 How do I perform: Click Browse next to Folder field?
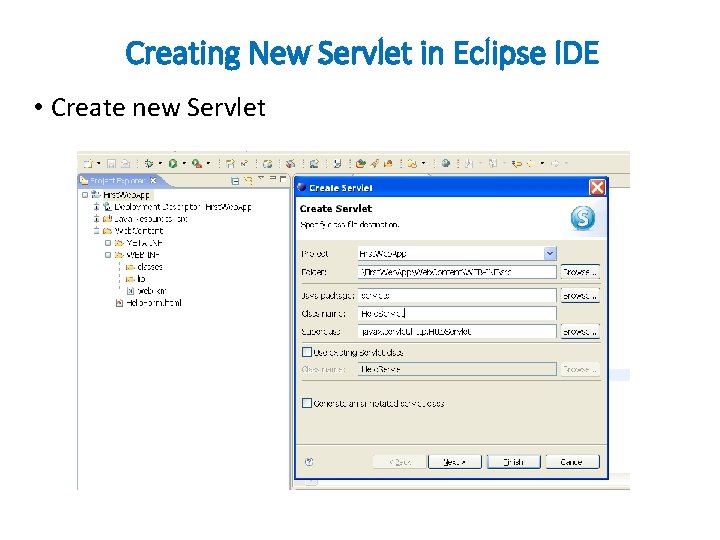point(580,272)
